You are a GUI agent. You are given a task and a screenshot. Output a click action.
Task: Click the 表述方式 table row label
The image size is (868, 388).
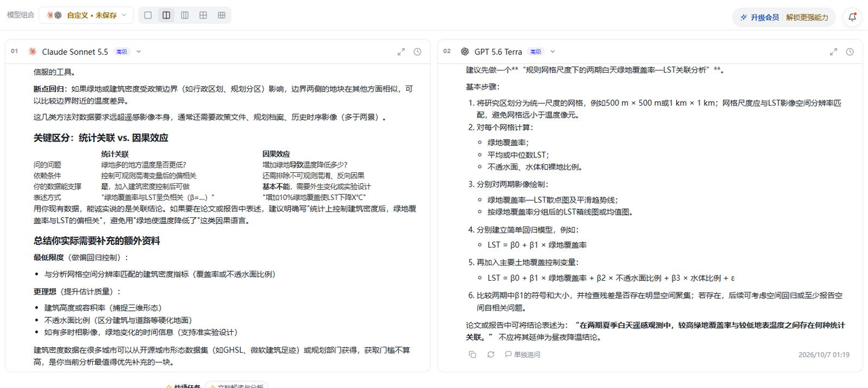pos(47,197)
